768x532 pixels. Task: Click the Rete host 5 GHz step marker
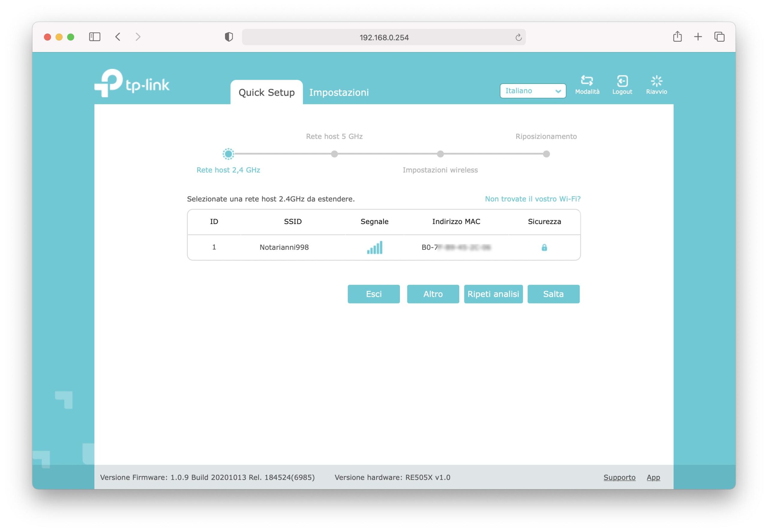pos(334,154)
